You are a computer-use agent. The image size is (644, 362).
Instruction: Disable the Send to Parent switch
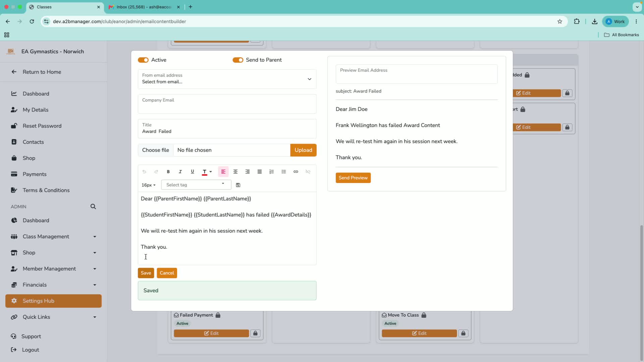pos(238,60)
